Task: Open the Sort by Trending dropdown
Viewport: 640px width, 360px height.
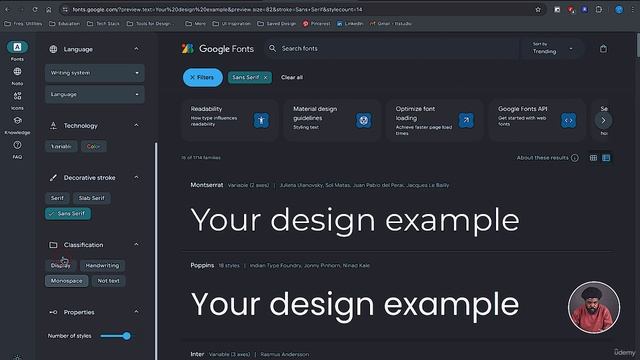Action: [x=553, y=49]
